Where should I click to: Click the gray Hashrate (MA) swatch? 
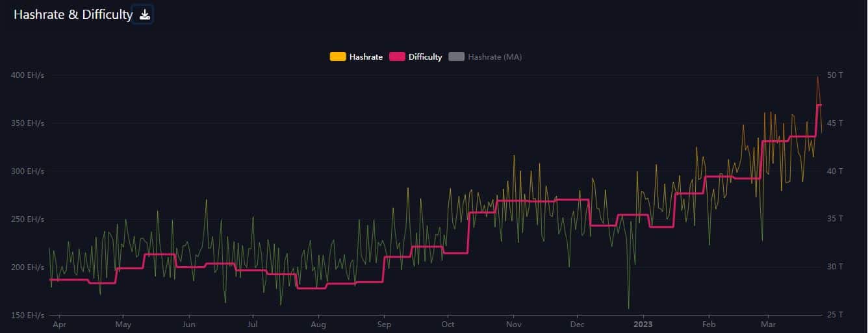click(x=456, y=57)
